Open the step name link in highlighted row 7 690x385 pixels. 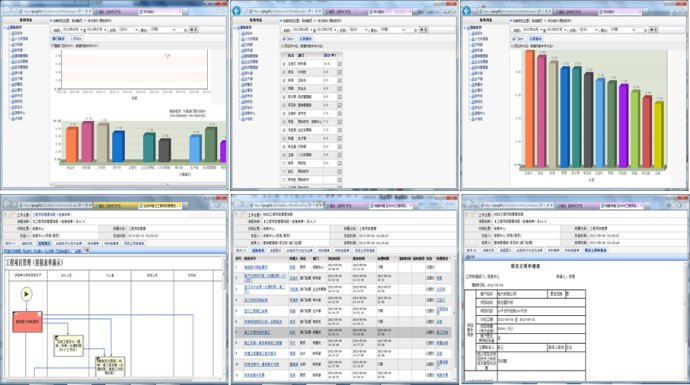(257, 333)
